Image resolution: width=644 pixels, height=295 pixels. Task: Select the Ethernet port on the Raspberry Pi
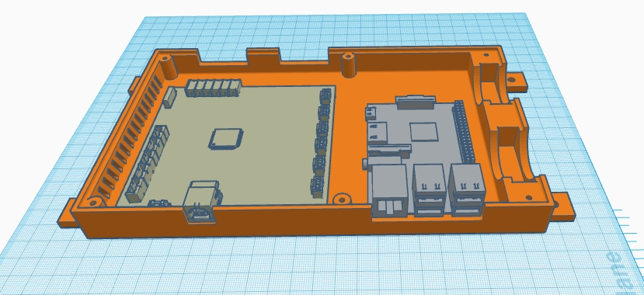[390, 191]
